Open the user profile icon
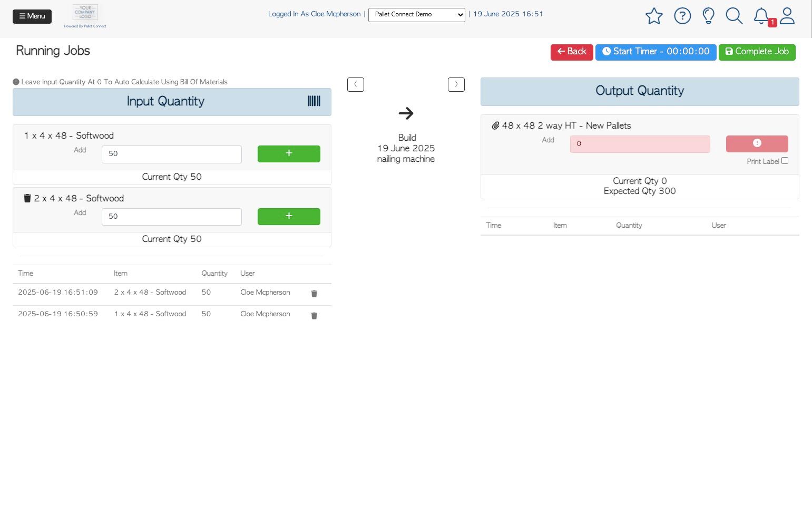Viewport: 812px width, 505px height. 787,16
